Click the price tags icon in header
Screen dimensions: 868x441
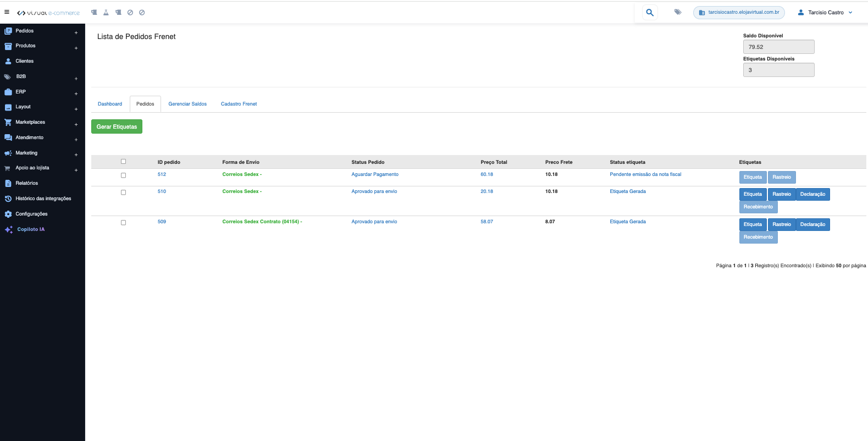pos(678,12)
